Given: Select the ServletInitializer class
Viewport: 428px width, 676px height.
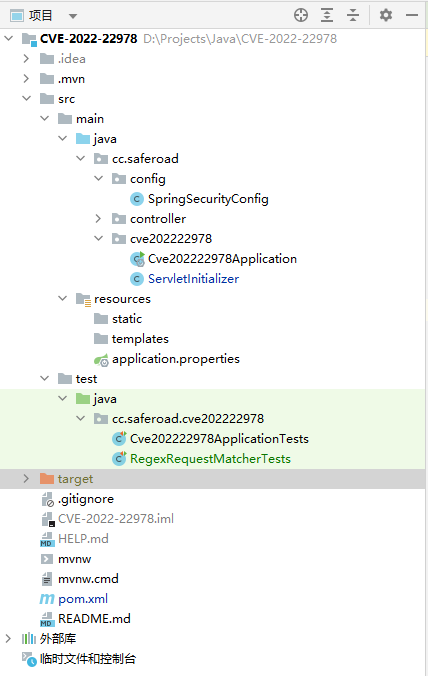Looking at the screenshot, I should 193,279.
